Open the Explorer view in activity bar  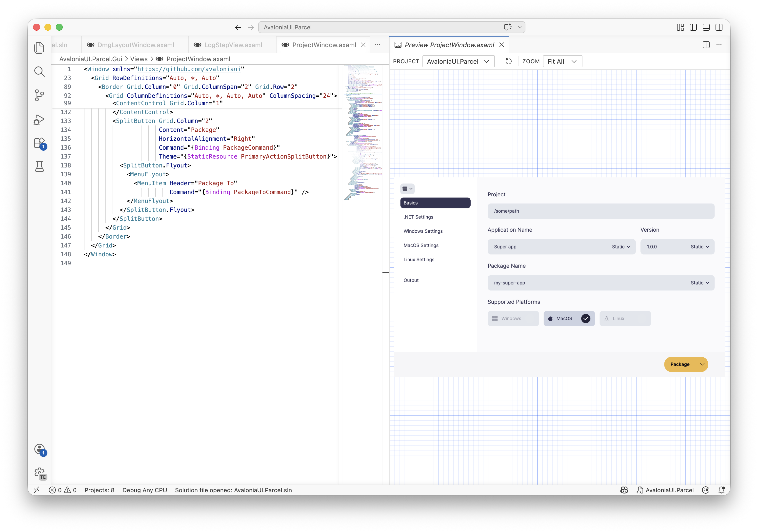pyautogui.click(x=39, y=48)
